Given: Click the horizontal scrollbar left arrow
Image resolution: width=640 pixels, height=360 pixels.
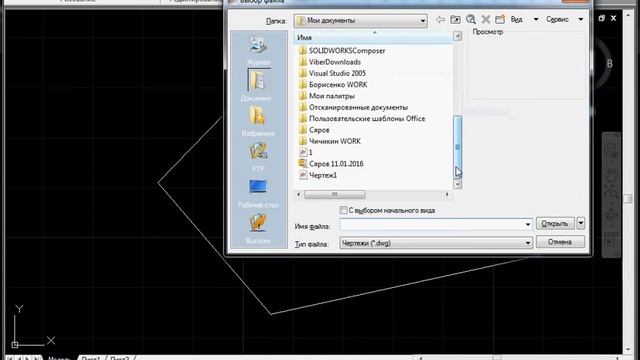Looking at the screenshot, I should point(299,194).
